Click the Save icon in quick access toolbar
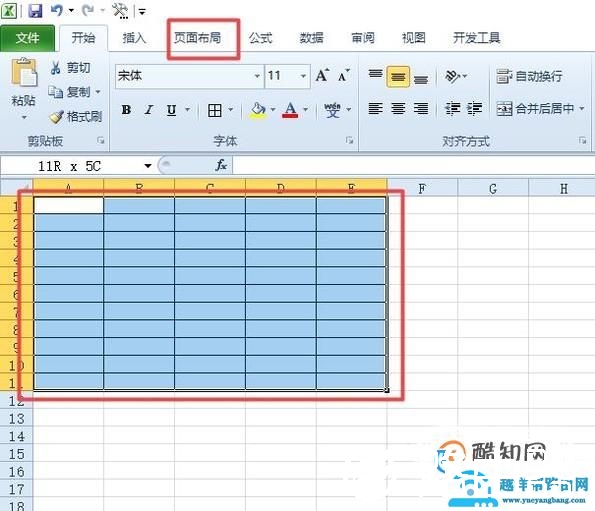595x511 pixels. pos(35,10)
